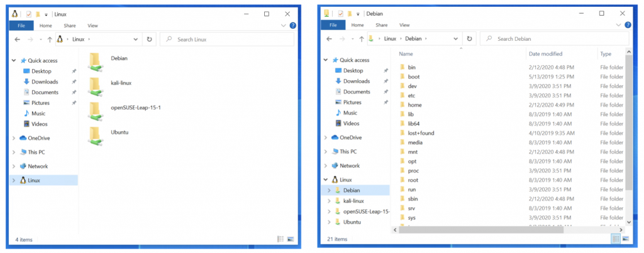Open the View tab in the Debian window
This screenshot has height=253, width=644.
[x=404, y=25]
